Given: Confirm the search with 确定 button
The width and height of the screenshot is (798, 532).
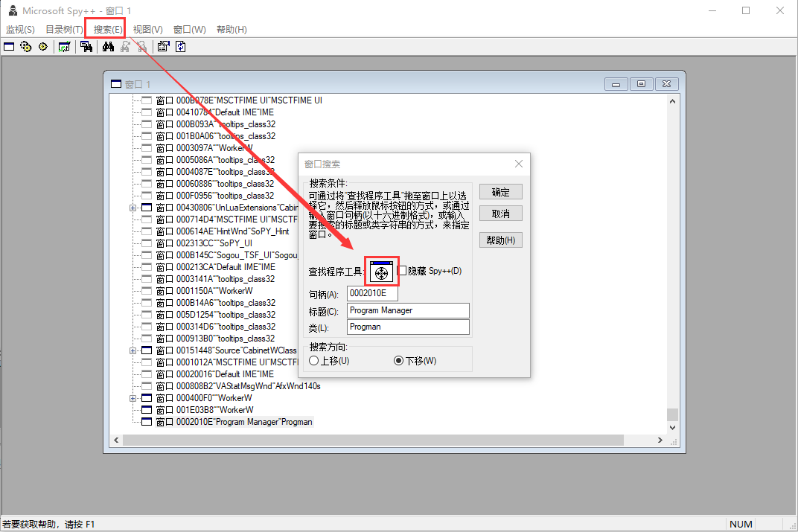Looking at the screenshot, I should [x=500, y=191].
